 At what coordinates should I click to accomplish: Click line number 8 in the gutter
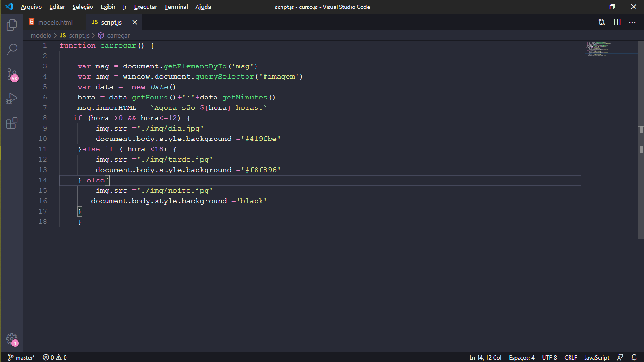point(45,118)
